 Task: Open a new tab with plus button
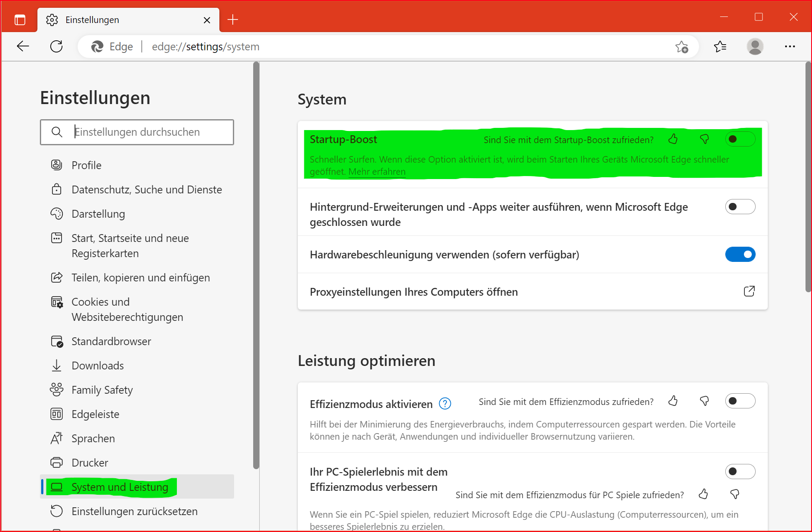pyautogui.click(x=233, y=20)
